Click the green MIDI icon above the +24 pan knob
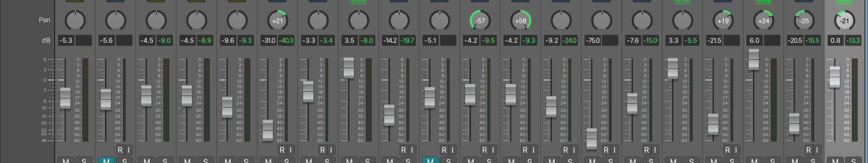Screen dimensions: 868x163 [763, 2]
